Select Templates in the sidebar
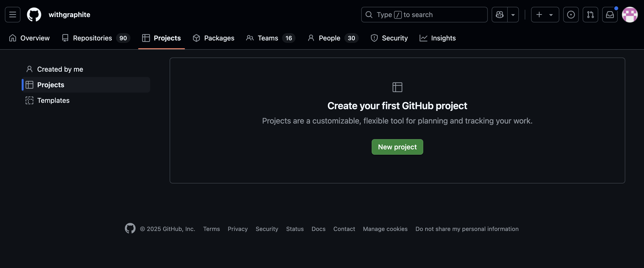This screenshot has width=644, height=268. (x=53, y=100)
